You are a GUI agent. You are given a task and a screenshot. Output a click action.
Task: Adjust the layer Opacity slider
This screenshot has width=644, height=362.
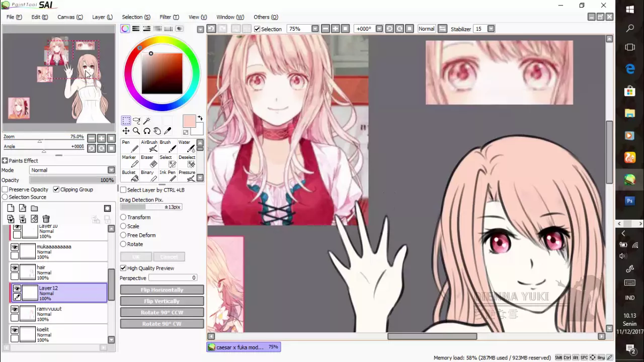tap(72, 180)
